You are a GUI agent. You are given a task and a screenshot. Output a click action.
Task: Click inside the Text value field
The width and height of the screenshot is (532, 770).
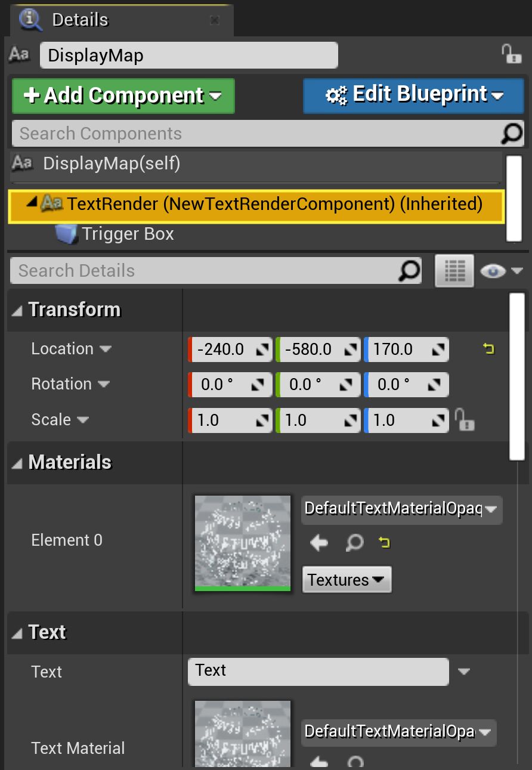316,672
